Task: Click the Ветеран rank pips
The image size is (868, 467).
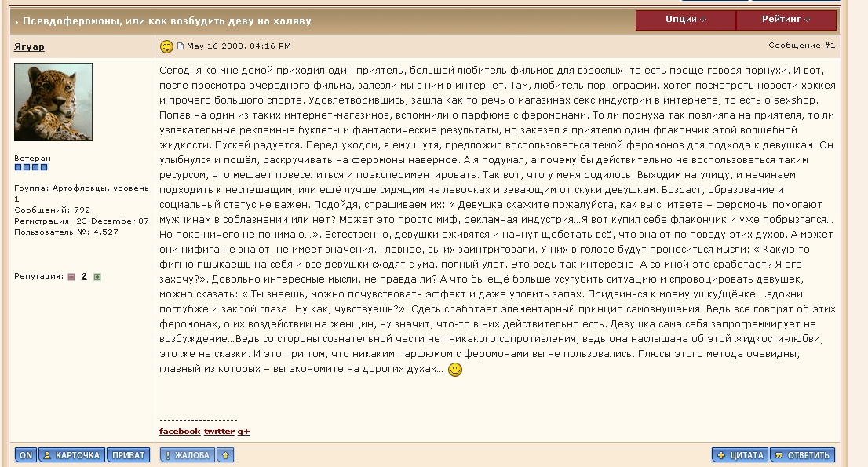Action: [x=31, y=167]
